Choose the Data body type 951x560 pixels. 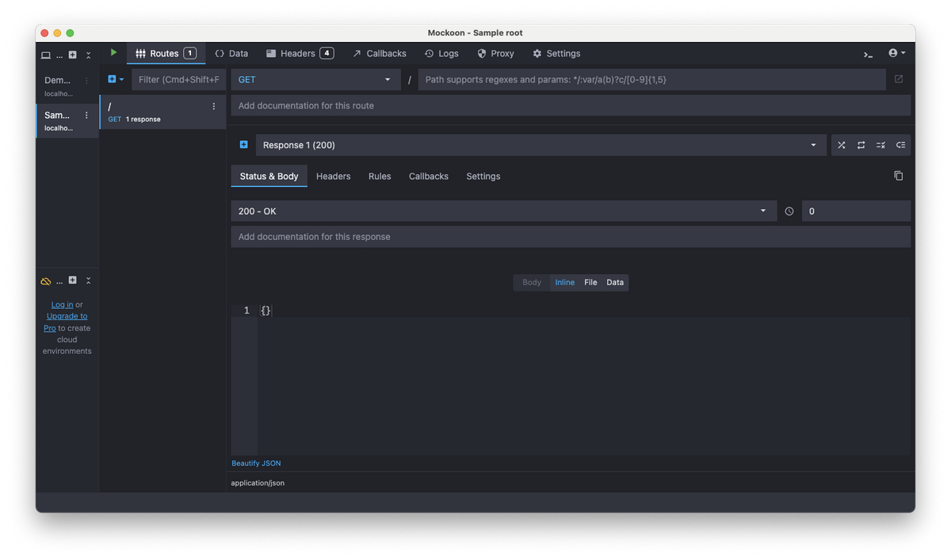615,282
